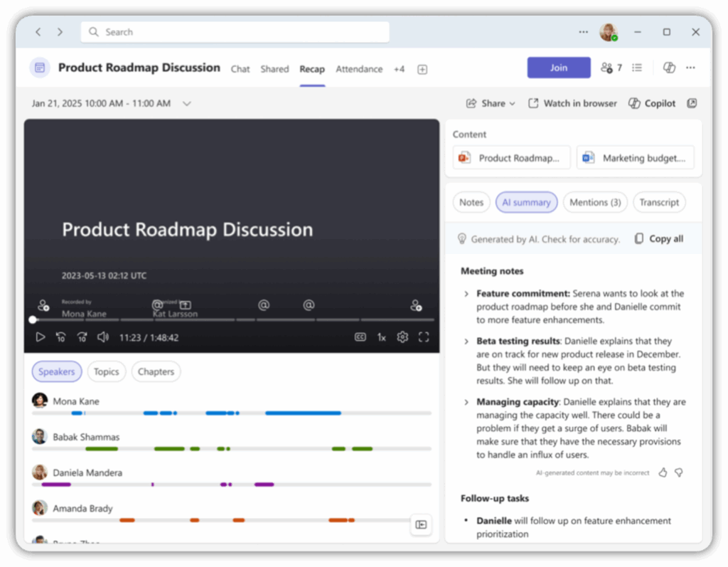Viewport: 728px width, 567px height.
Task: Open the Share dropdown menu
Action: point(491,103)
